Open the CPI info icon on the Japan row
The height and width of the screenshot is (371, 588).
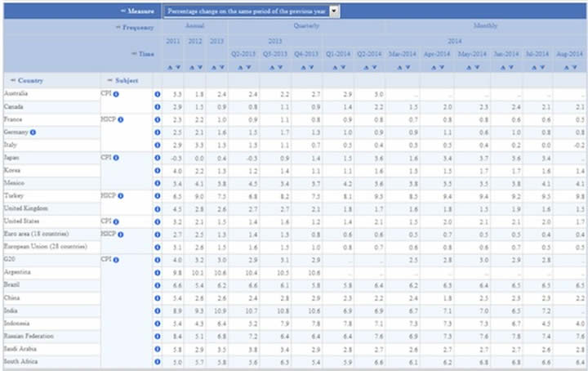[116, 158]
